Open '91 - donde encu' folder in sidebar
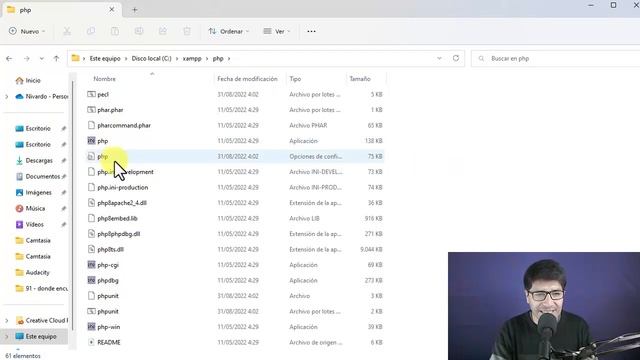The width and height of the screenshot is (640, 360). click(42, 289)
